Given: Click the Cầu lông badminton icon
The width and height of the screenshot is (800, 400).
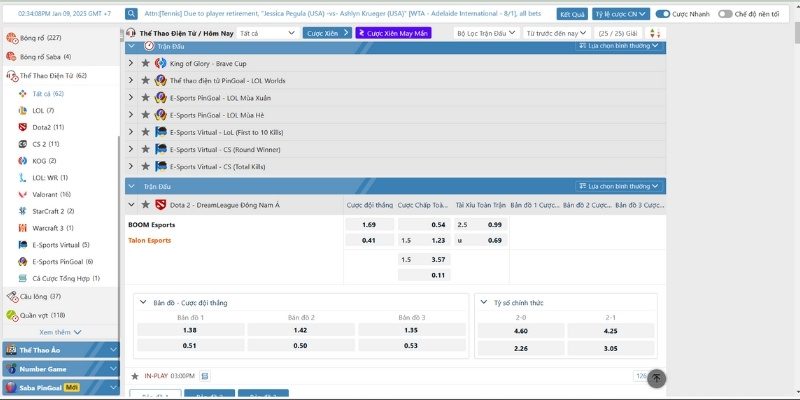Looking at the screenshot, I should pyautogui.click(x=12, y=296).
